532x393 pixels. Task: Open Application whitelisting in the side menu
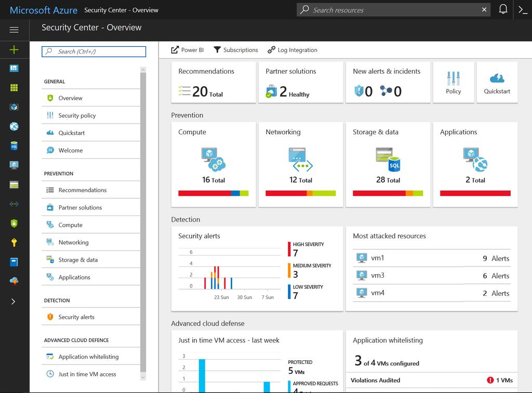(x=91, y=356)
